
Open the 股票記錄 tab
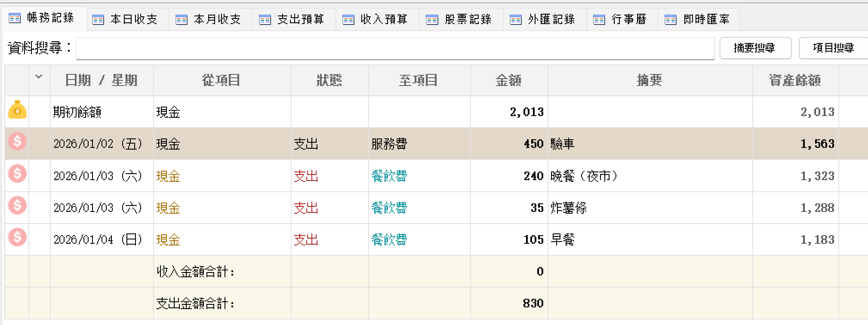point(462,19)
